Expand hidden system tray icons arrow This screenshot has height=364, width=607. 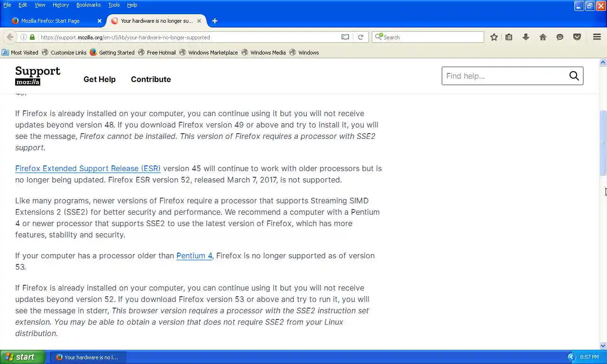click(x=571, y=357)
